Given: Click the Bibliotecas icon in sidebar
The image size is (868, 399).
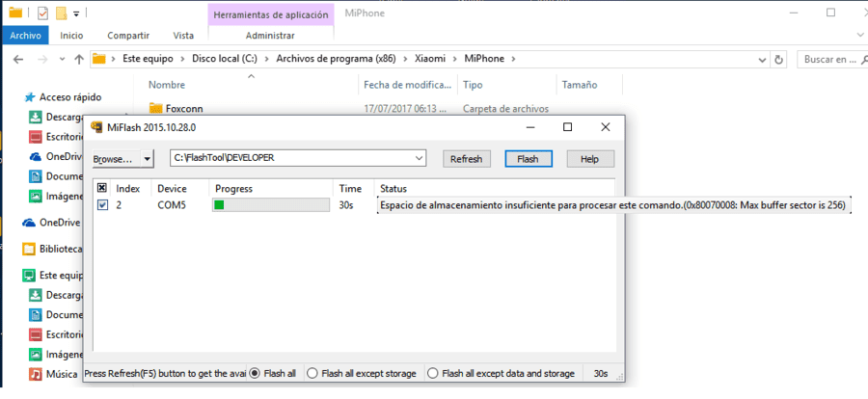Looking at the screenshot, I should click(x=29, y=249).
